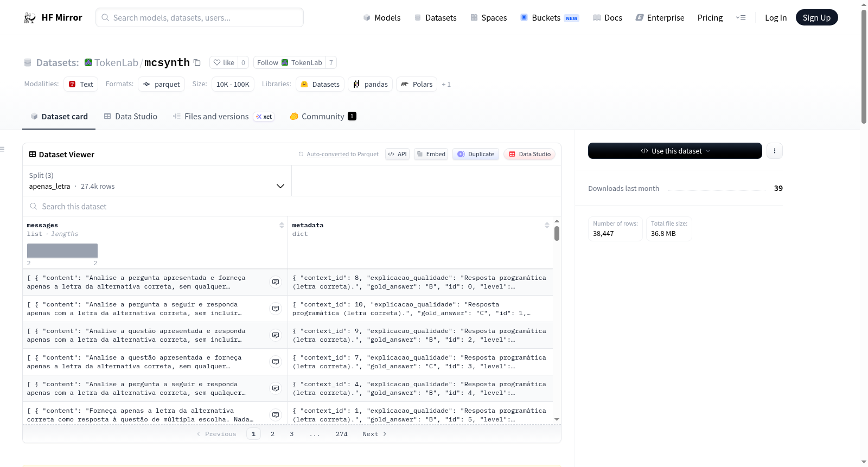This screenshot has height=467, width=868.
Task: Open message preview for first 'Analise a pergunta apresentada' row
Action: pos(276,282)
